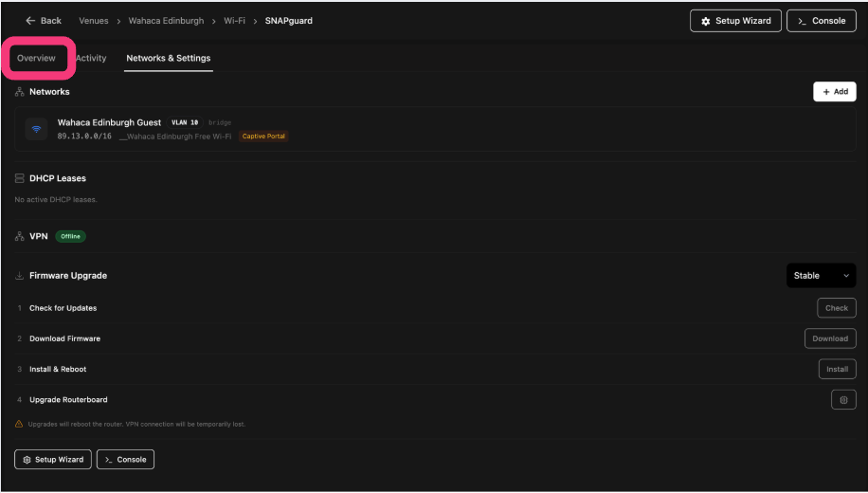Select the Networks & Settings tab
The image size is (868, 493).
coord(169,58)
